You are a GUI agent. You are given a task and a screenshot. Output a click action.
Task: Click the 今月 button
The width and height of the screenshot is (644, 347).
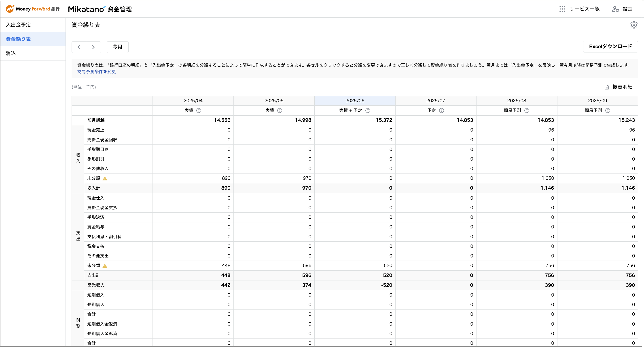pos(117,47)
